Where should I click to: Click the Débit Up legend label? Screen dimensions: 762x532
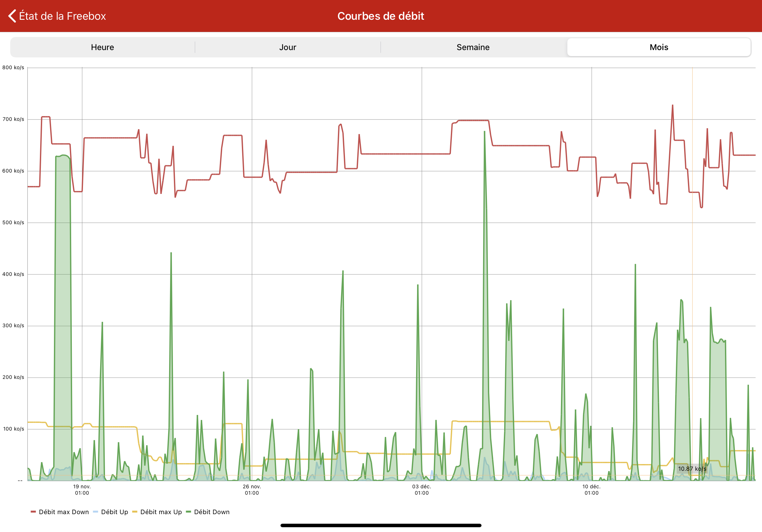(115, 512)
